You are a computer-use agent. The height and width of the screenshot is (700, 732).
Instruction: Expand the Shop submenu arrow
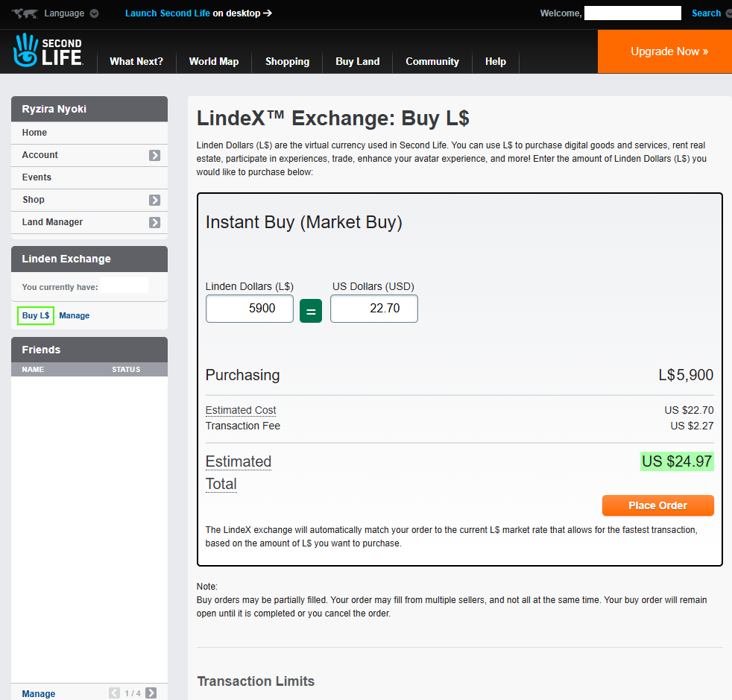click(x=154, y=201)
